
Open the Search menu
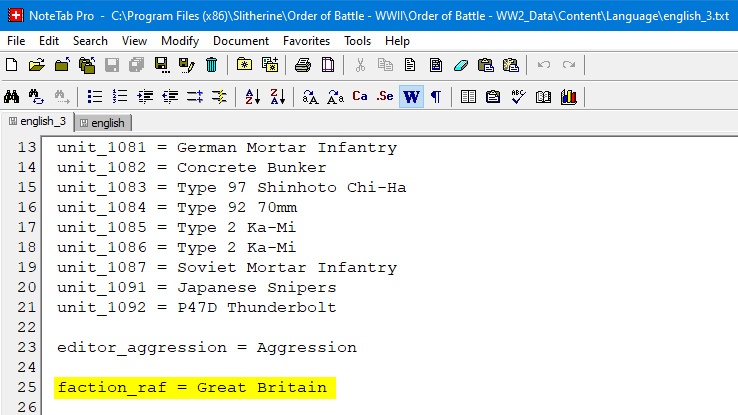[x=90, y=41]
